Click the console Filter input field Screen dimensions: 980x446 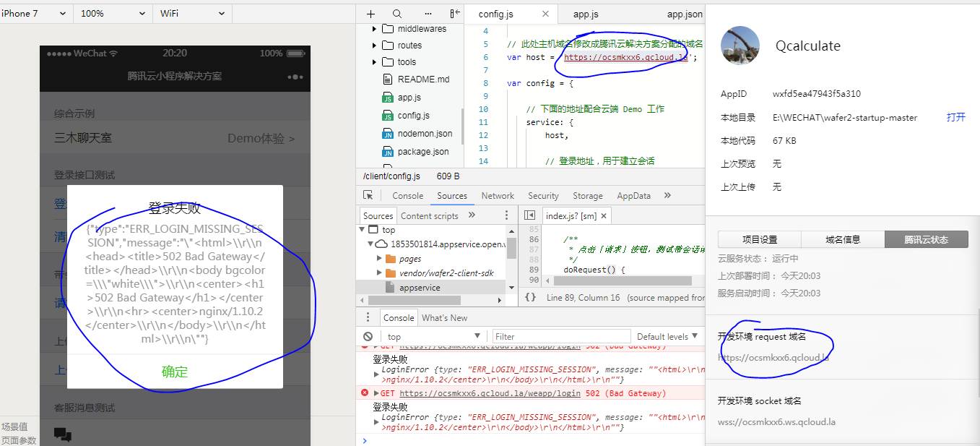click(560, 337)
